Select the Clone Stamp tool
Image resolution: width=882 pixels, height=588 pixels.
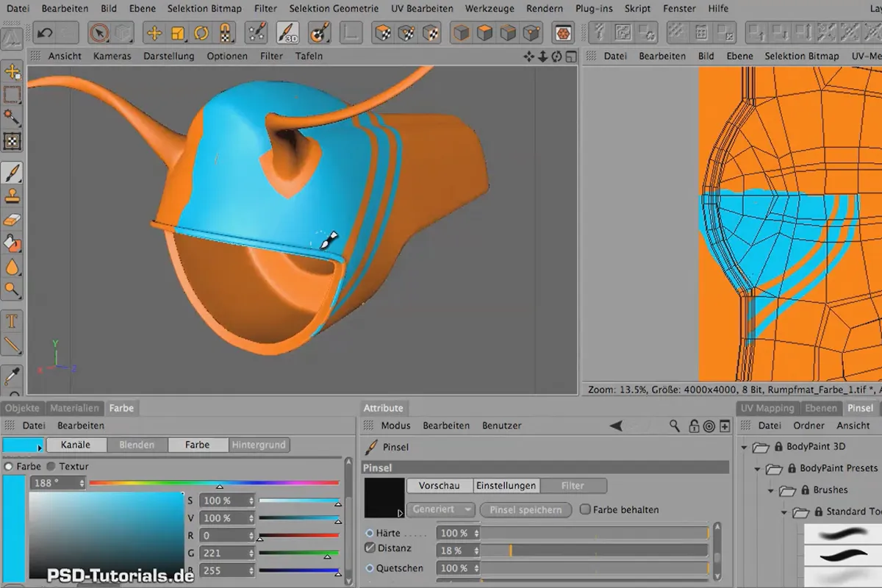[x=12, y=196]
